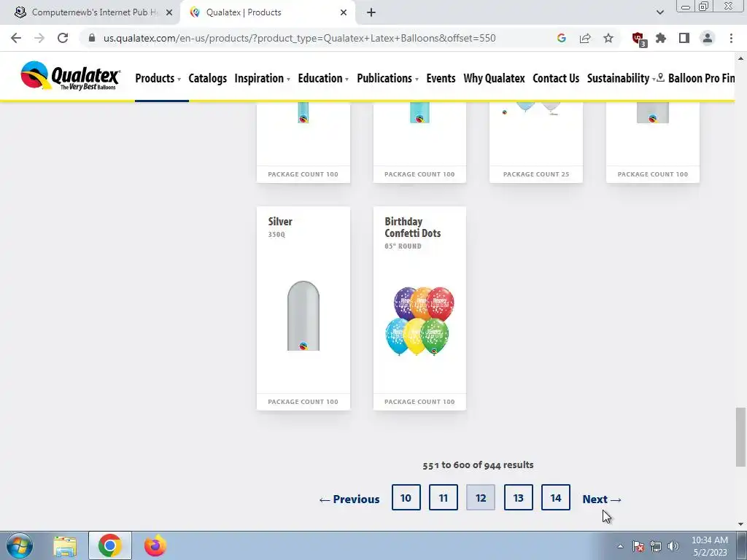
Task: Open Windows Start menu
Action: point(20,545)
